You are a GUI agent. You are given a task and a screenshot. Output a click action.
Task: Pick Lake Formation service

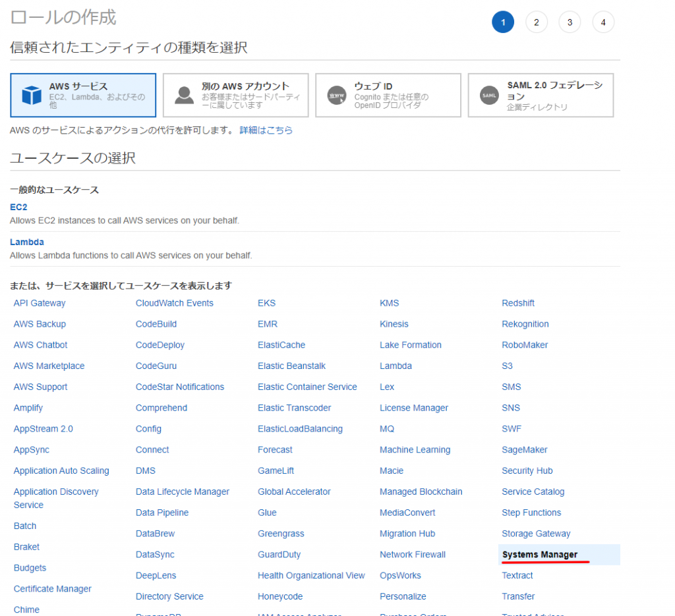pyautogui.click(x=411, y=345)
